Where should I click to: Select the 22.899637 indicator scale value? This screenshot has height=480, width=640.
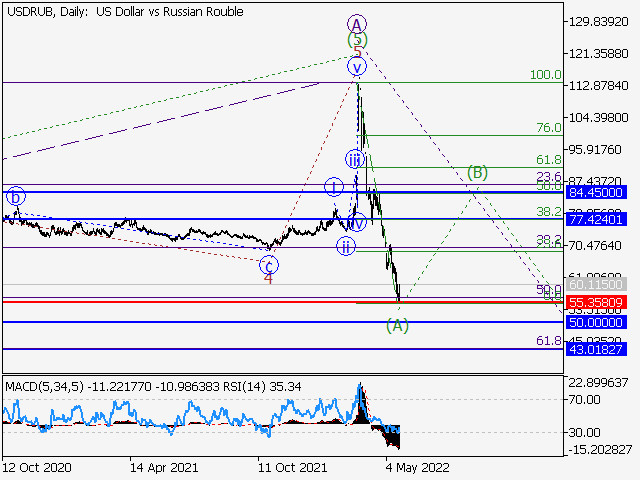coord(598,383)
